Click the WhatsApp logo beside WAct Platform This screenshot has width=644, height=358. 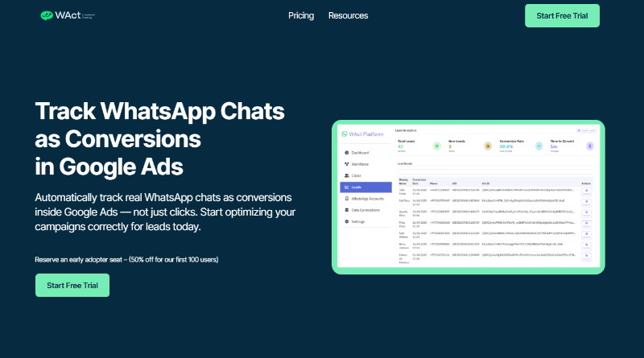(x=345, y=134)
